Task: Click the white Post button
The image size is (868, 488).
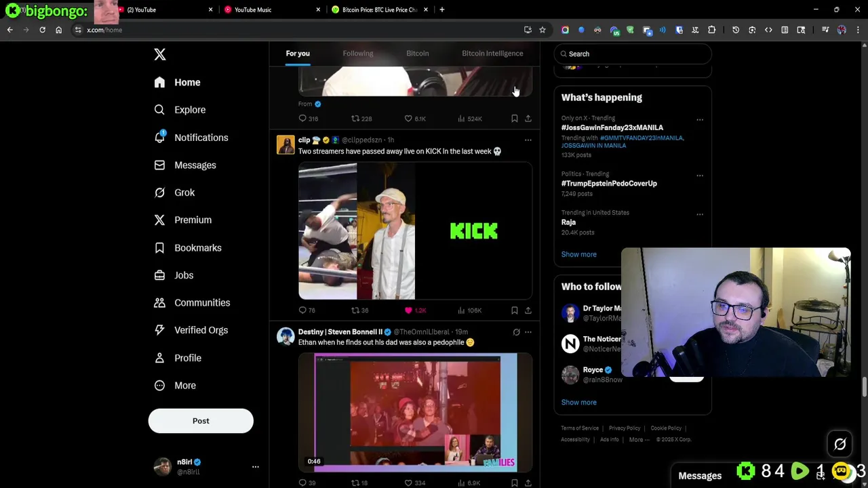Action: (201, 421)
